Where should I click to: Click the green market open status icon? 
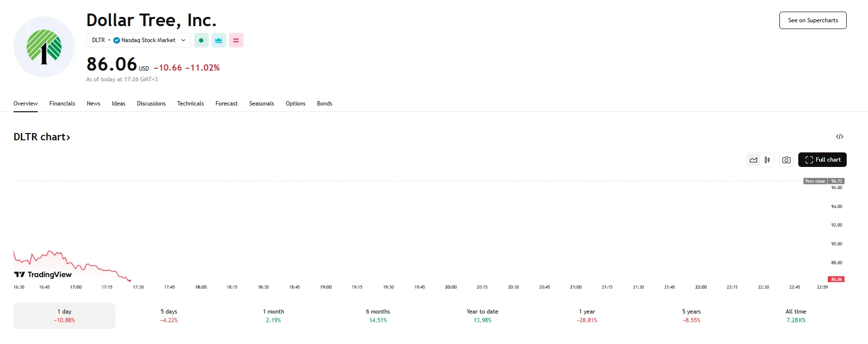pos(201,40)
